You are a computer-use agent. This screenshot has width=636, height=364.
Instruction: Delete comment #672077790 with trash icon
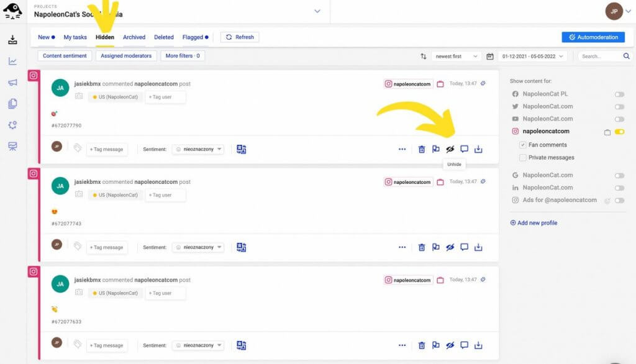point(422,149)
